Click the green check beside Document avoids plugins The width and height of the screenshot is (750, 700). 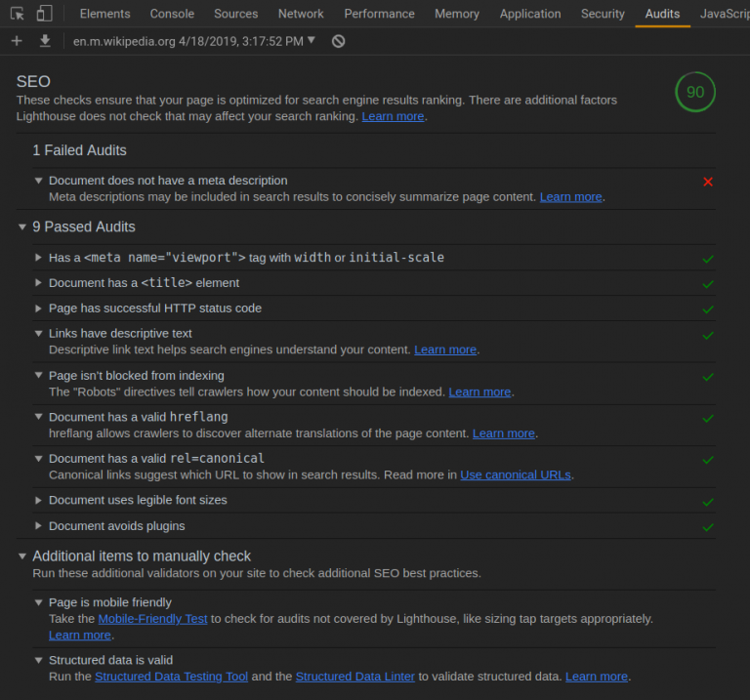coord(708,527)
